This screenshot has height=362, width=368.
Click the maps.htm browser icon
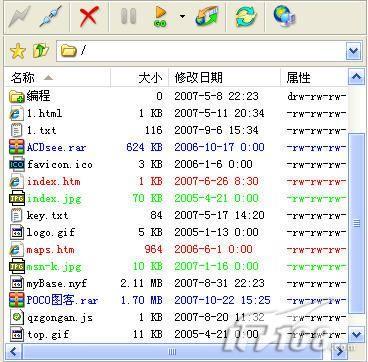pos(16,250)
